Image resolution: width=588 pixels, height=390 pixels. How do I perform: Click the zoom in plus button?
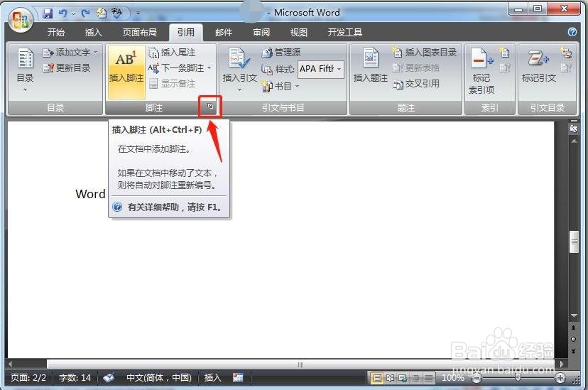pos(560,378)
